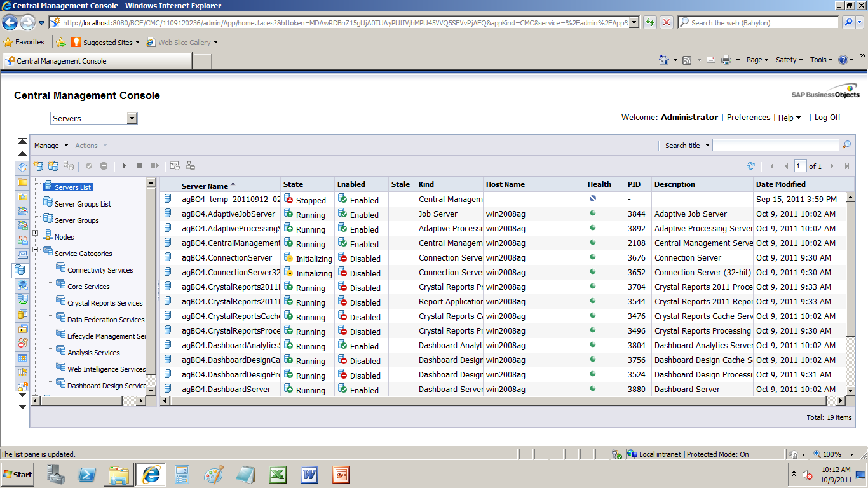This screenshot has height=488, width=868.
Task: Launch Excel from the Windows taskbar
Action: click(x=276, y=475)
